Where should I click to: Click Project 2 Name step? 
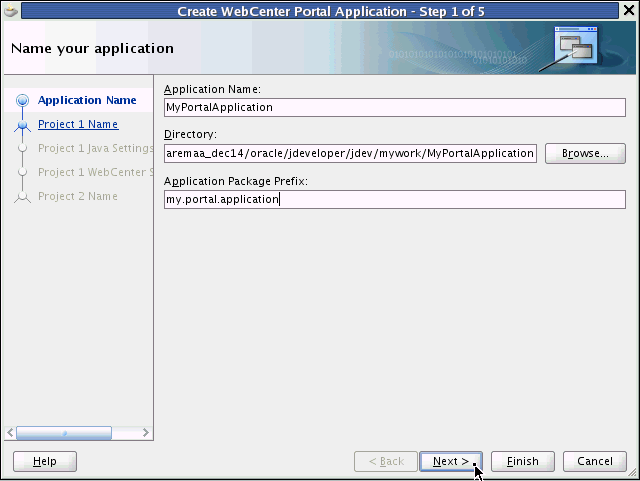tap(78, 196)
